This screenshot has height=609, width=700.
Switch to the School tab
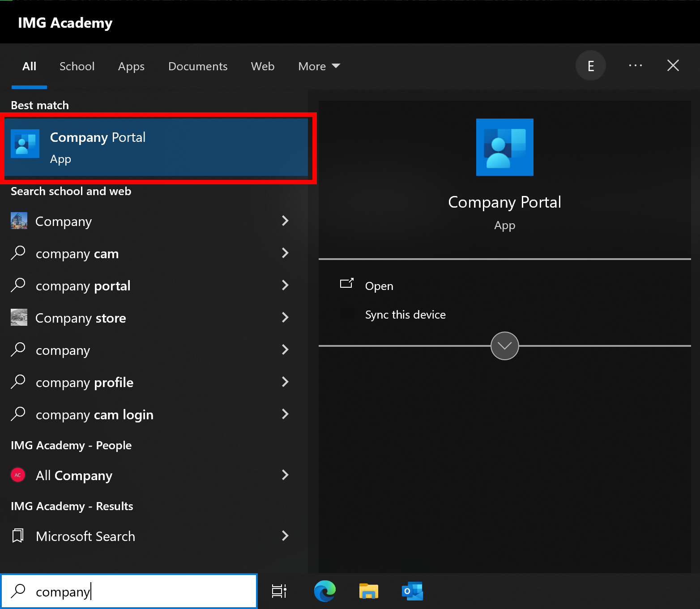[77, 66]
